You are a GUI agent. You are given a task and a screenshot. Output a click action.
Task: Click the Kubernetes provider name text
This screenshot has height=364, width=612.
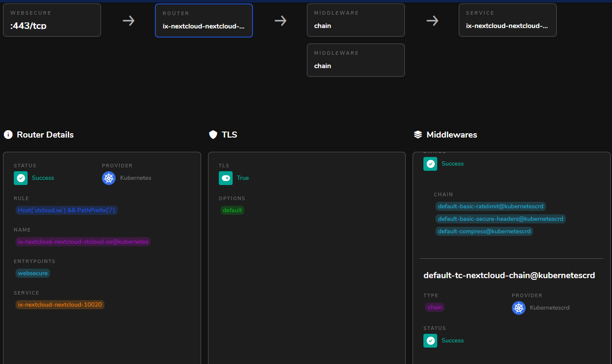[x=136, y=178]
